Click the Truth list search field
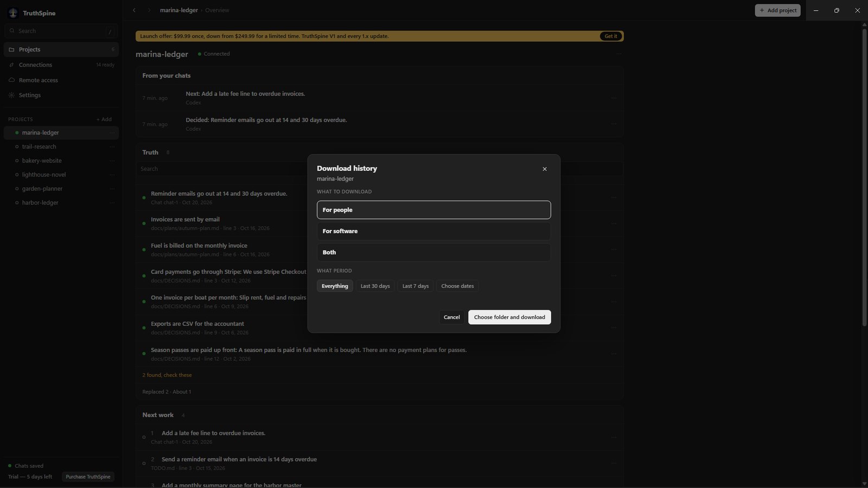This screenshot has width=868, height=488. coord(379,169)
